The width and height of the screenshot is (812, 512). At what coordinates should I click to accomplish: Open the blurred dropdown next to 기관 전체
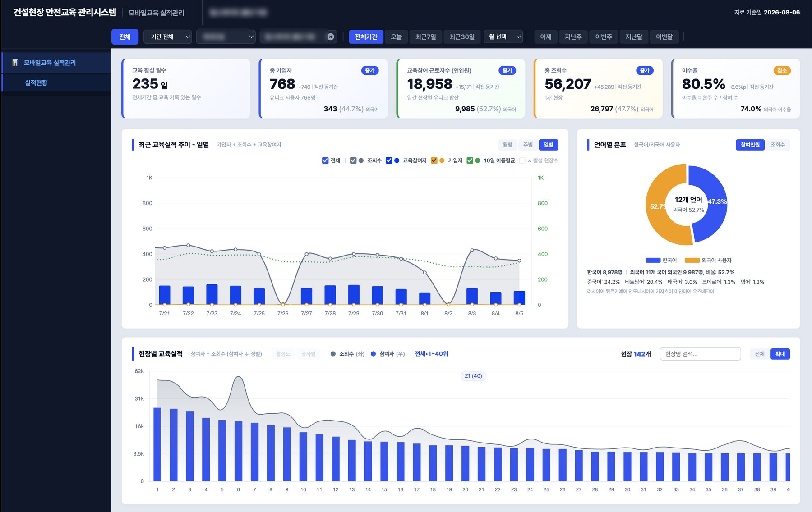[226, 37]
